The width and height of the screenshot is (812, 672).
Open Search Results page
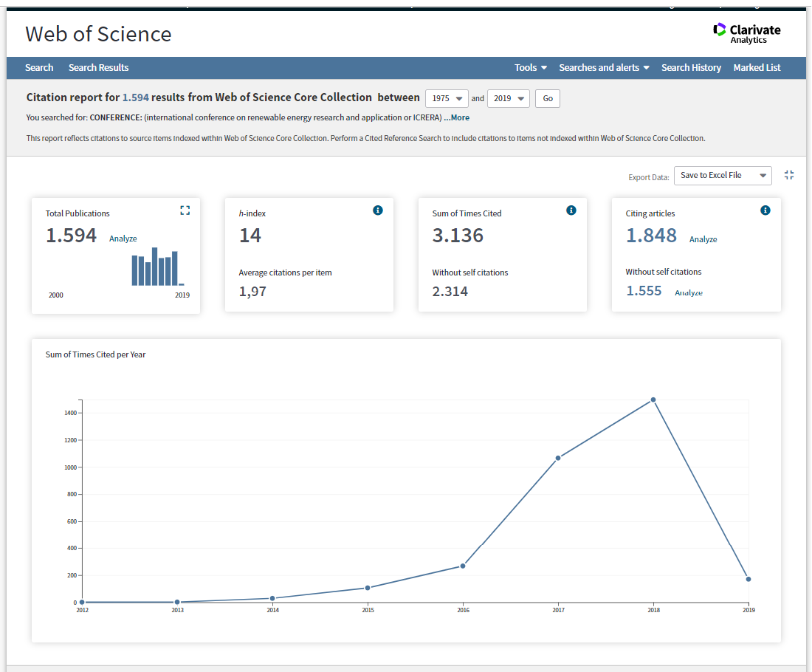tap(98, 68)
